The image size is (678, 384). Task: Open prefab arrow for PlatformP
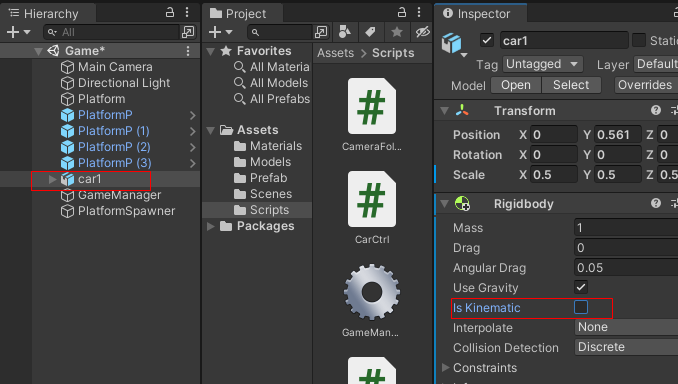coord(193,115)
